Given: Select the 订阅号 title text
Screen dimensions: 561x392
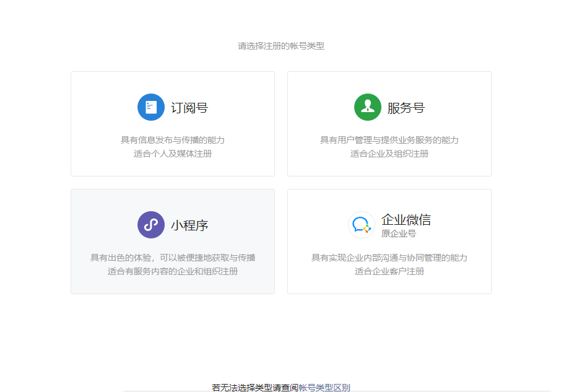Looking at the screenshot, I should point(189,108).
